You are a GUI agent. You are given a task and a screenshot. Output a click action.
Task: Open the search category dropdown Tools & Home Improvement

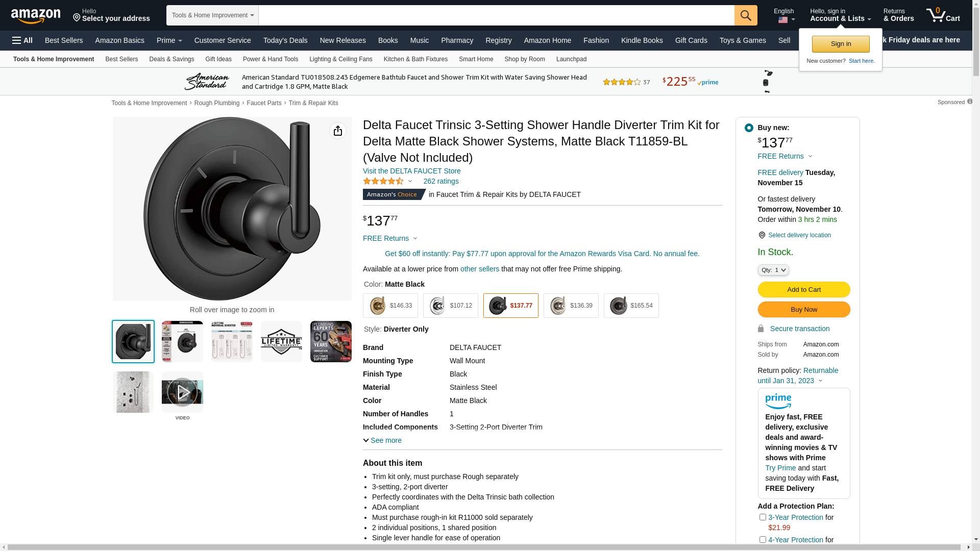click(x=212, y=15)
